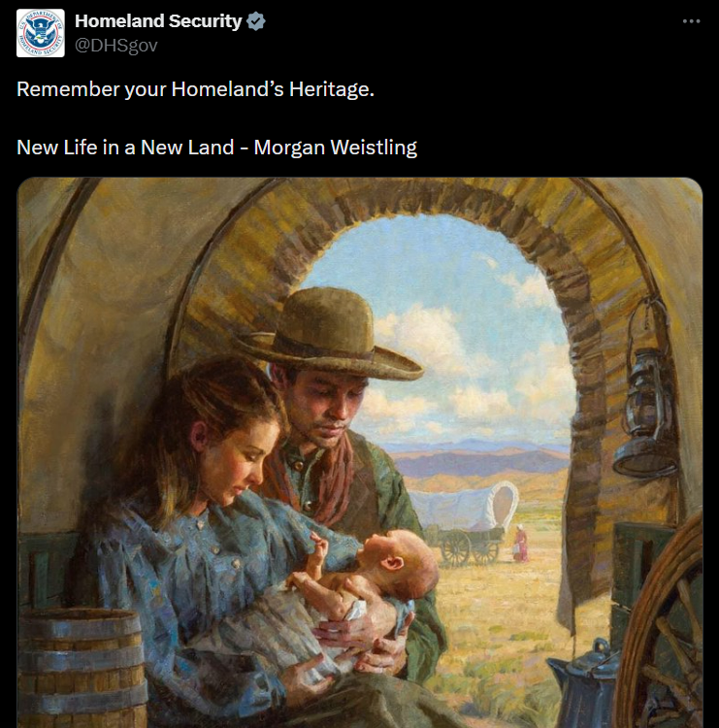The width and height of the screenshot is (719, 728).
Task: Click the blue verified badge
Action: pyautogui.click(x=255, y=21)
